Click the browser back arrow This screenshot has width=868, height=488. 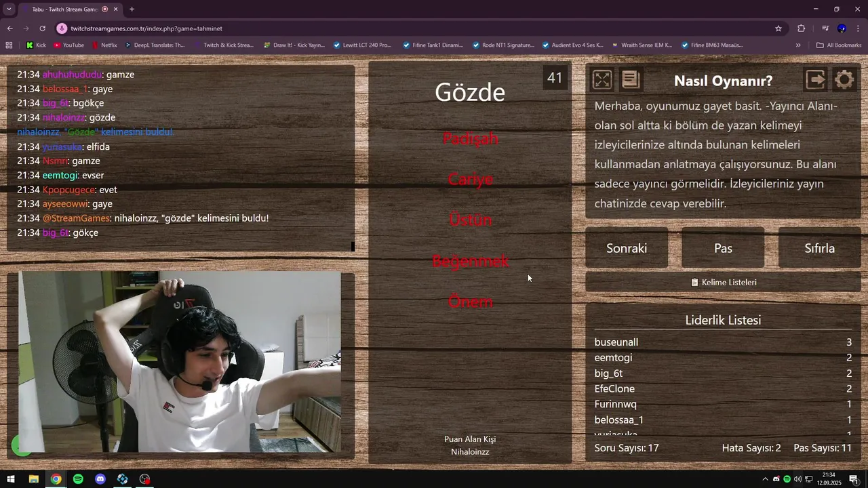click(9, 28)
